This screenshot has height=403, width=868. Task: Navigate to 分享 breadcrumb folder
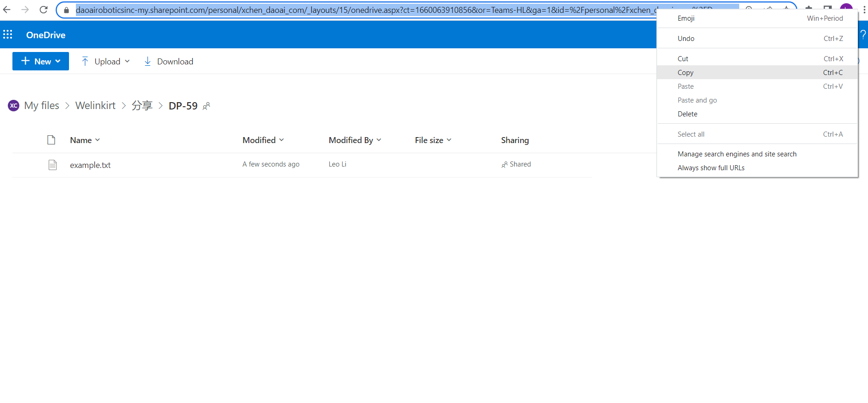[142, 105]
